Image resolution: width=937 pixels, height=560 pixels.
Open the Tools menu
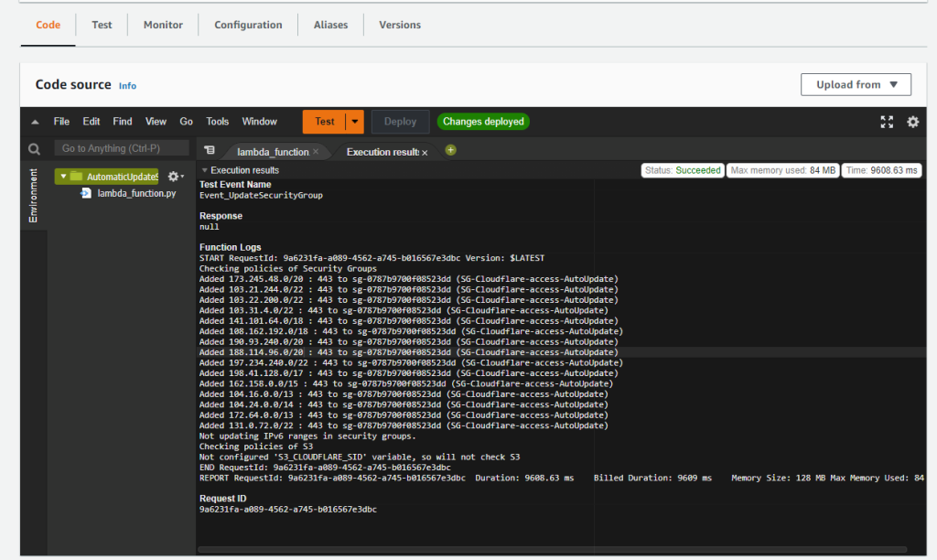pos(217,122)
